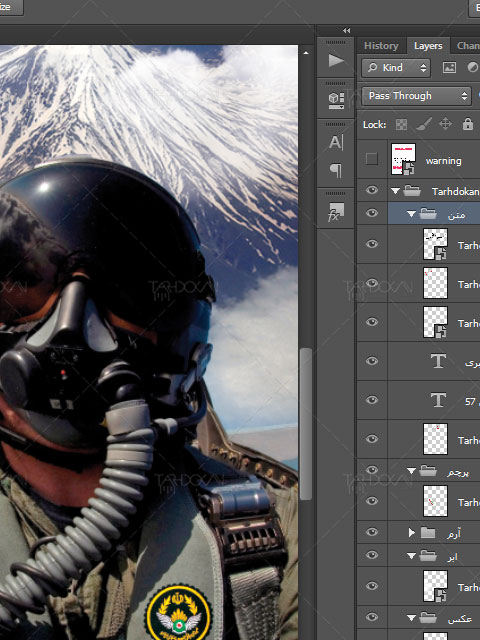Click the warning layer thumbnail
This screenshot has height=640, width=480.
pos(403,159)
